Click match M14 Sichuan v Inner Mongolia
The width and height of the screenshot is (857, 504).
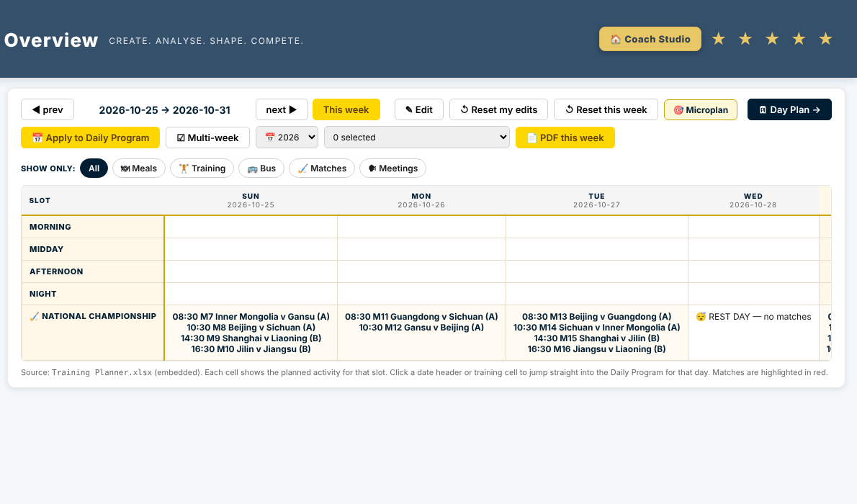(597, 328)
